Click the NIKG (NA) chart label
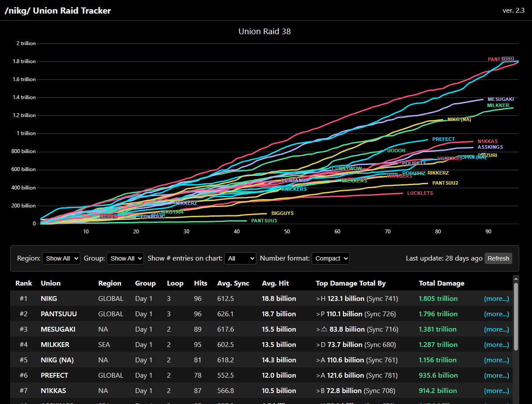Viewport: 532px width, 404px height. (459, 119)
